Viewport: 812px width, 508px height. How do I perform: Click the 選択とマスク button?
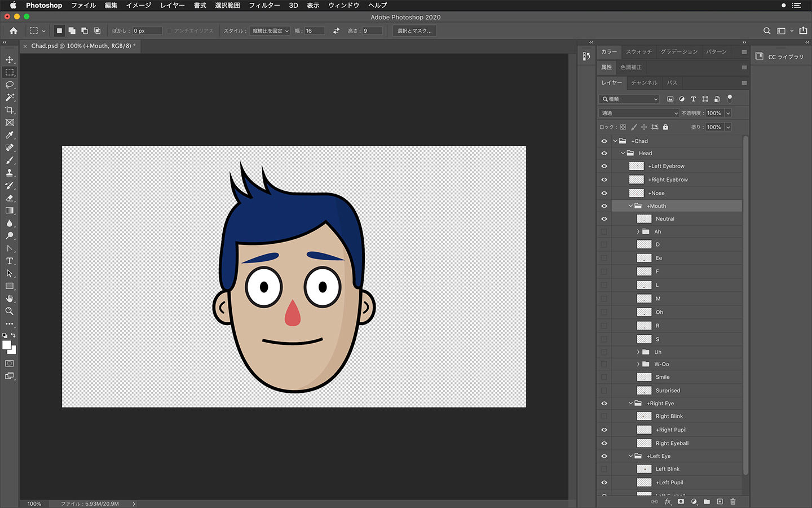click(x=414, y=31)
